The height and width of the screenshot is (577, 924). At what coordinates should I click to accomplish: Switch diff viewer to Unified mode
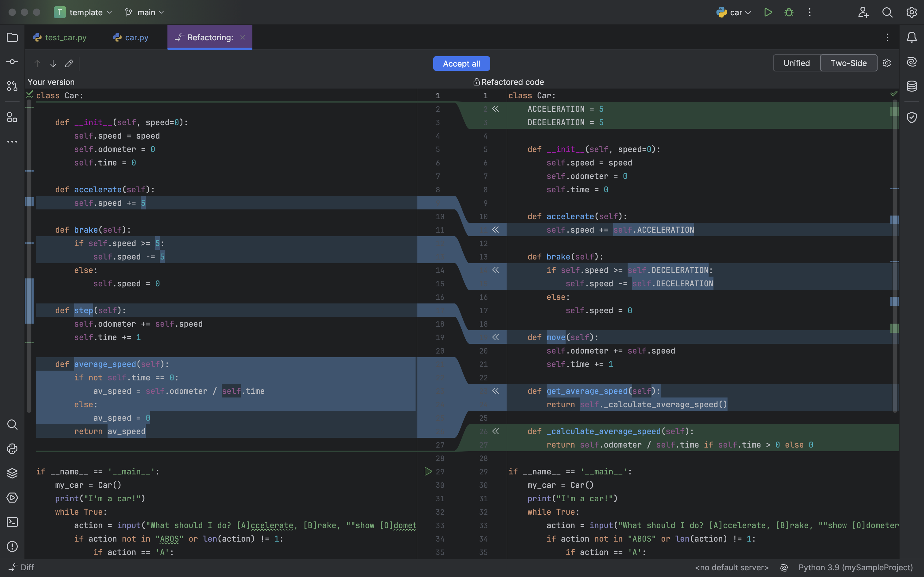click(x=797, y=63)
